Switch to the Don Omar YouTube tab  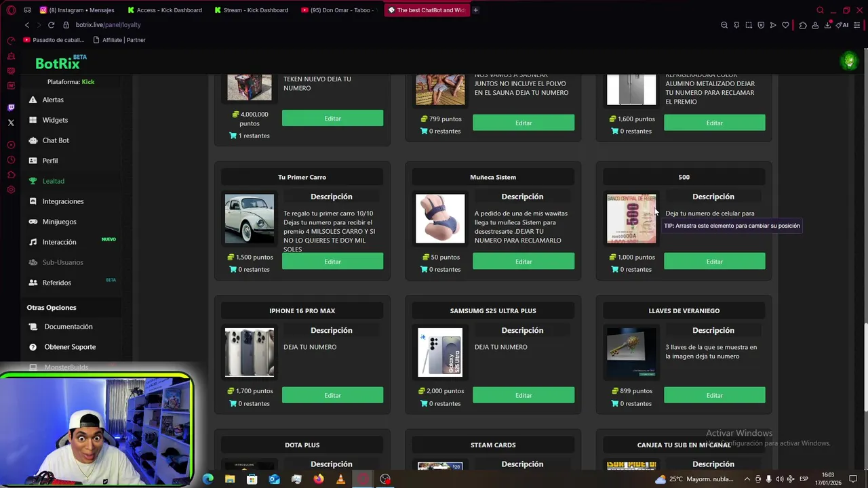(338, 10)
